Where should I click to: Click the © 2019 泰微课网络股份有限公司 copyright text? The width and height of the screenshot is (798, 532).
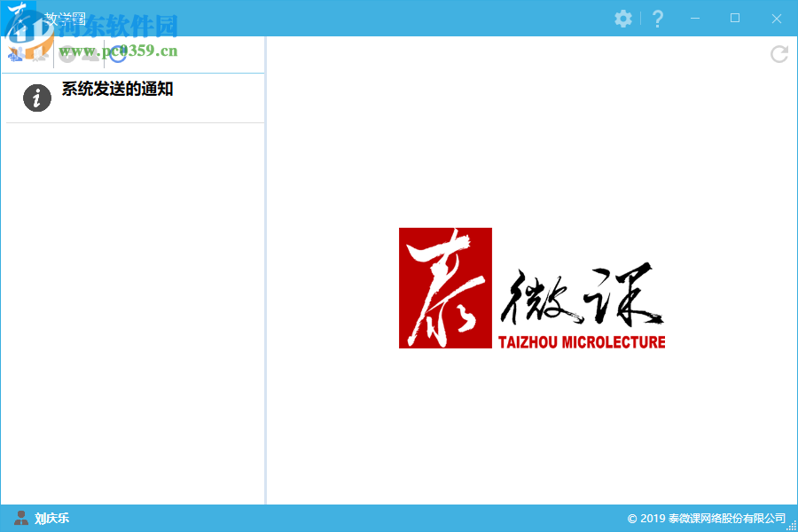point(707,518)
